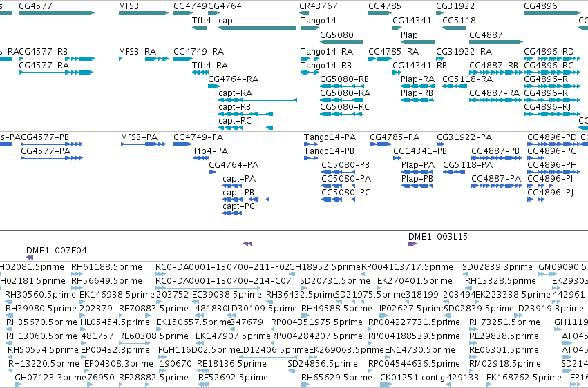
Task: Click the RH61188.5prime EST label
Action: [x=106, y=267]
